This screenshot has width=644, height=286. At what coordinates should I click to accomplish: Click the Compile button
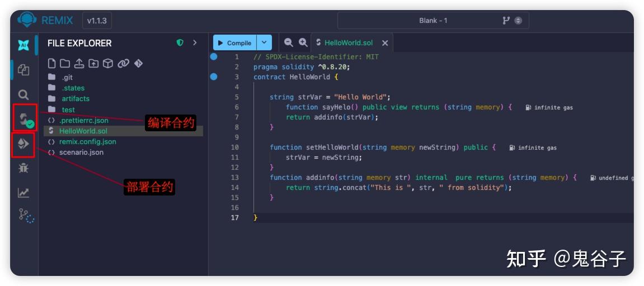pos(235,42)
